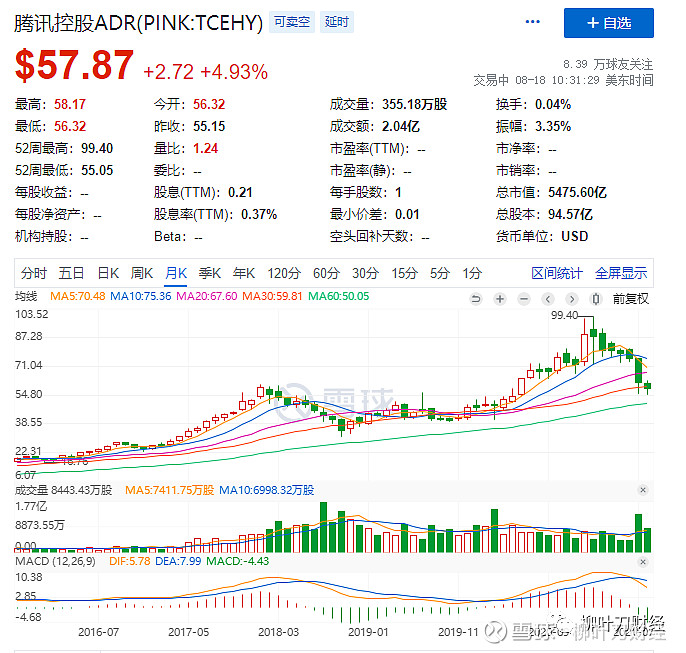Switch to 日K chart tab

[108, 273]
